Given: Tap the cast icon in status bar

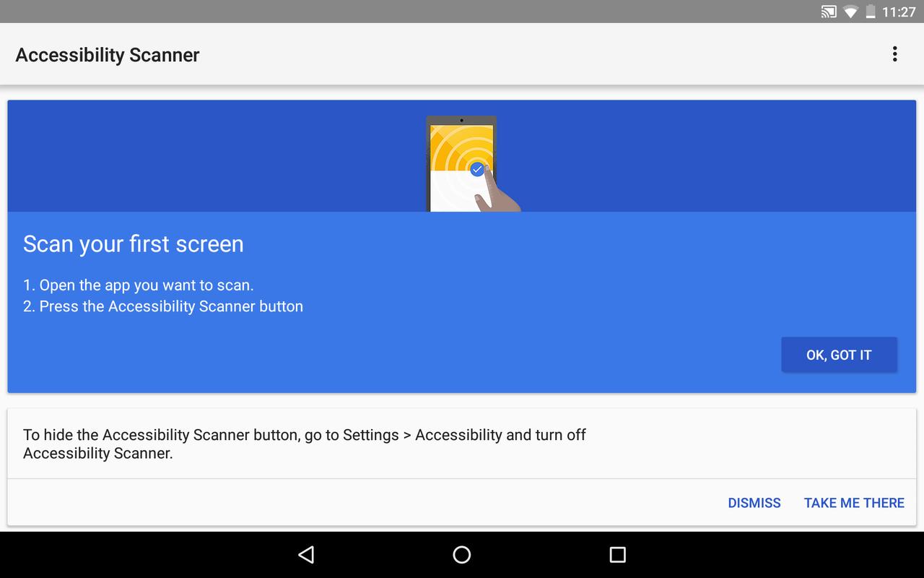Looking at the screenshot, I should (829, 12).
